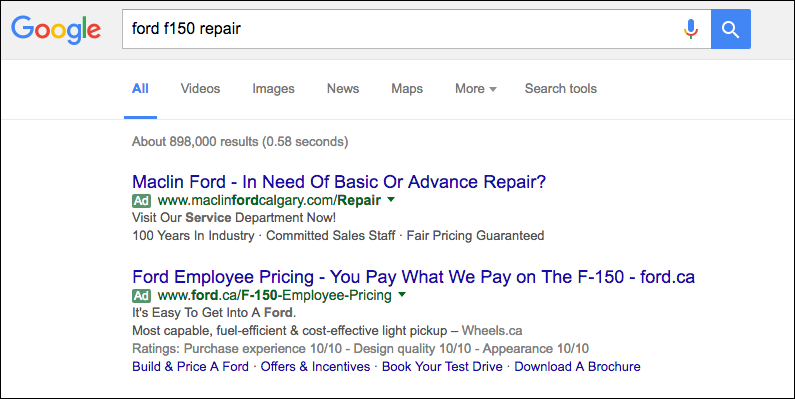795x399 pixels.
Task: Click the Ad badge beside maclinfordcalgary.com
Action: coord(141,201)
